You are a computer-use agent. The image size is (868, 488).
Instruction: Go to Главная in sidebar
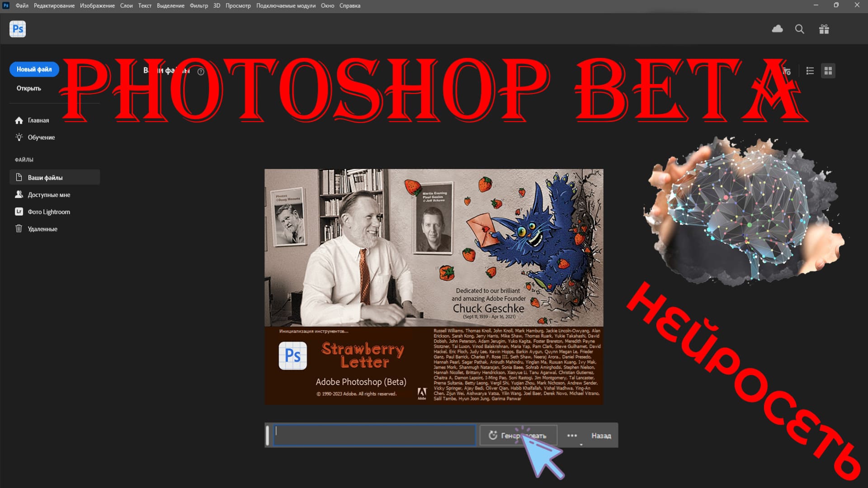[38, 121]
